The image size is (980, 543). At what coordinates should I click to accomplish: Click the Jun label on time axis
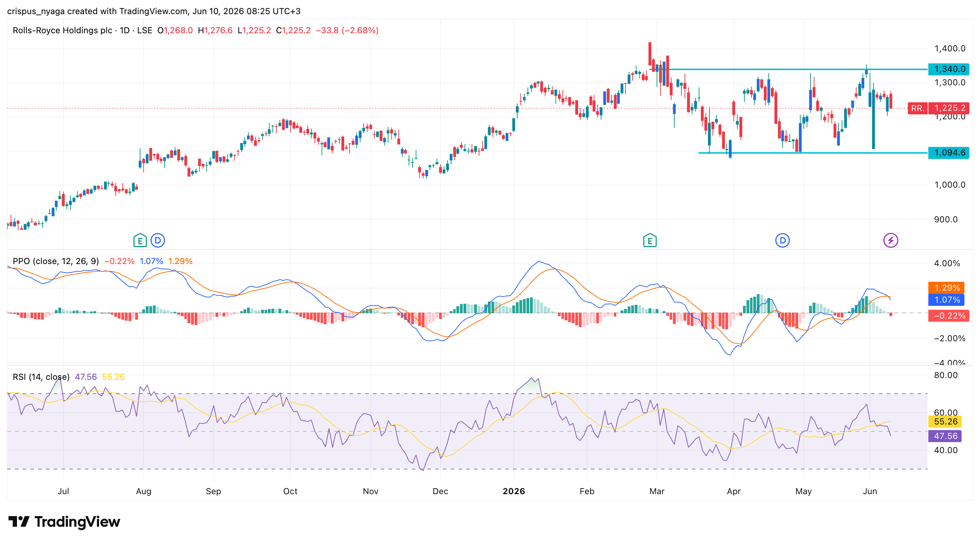(x=870, y=491)
